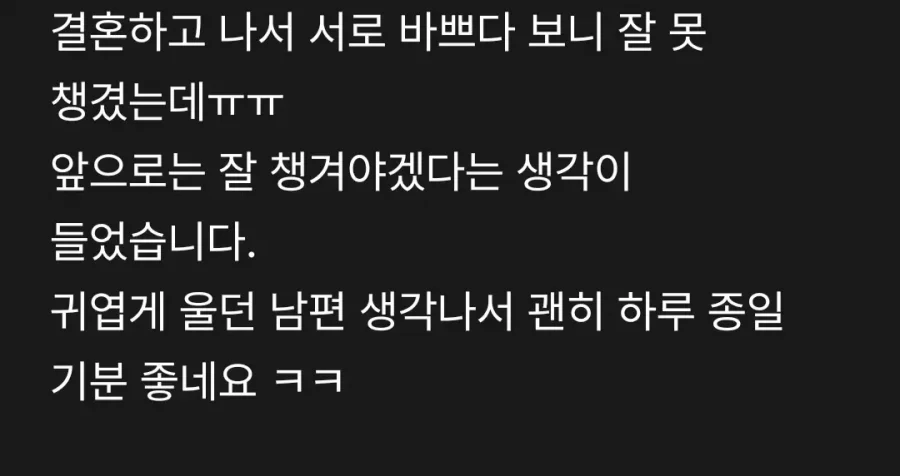Click the word '생각이' at line end
Screen dimensions: 900x476
[x=574, y=174]
